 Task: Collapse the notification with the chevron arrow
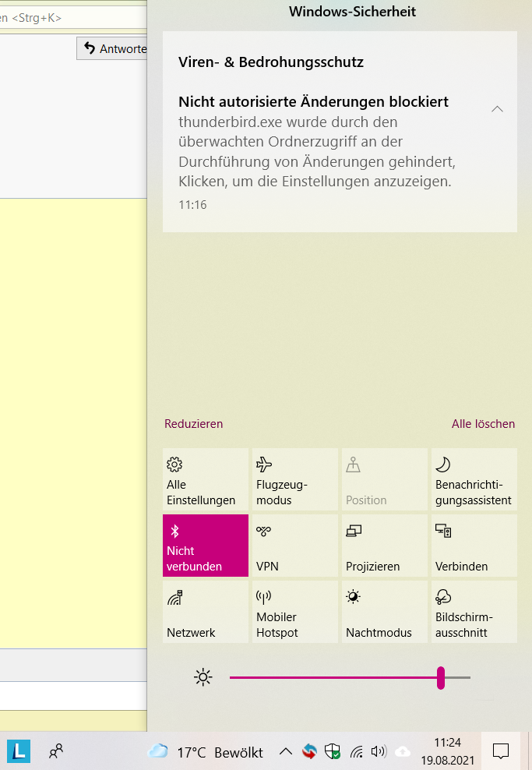click(x=497, y=109)
